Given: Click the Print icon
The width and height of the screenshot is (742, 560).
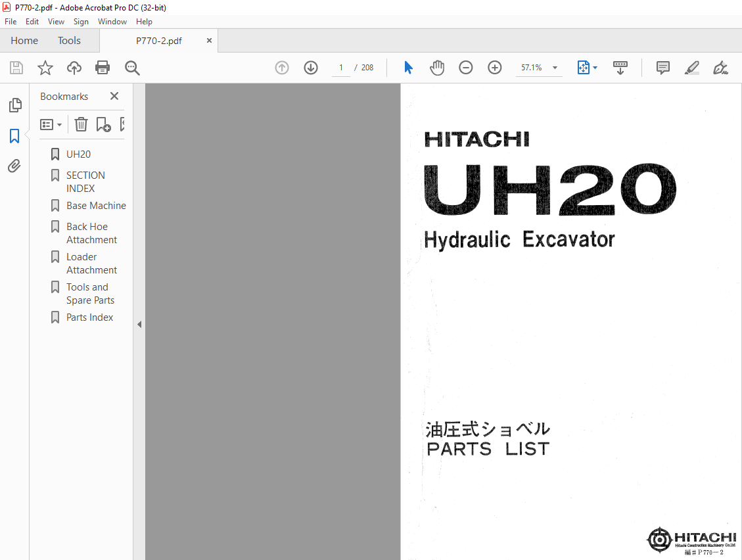Looking at the screenshot, I should point(103,68).
